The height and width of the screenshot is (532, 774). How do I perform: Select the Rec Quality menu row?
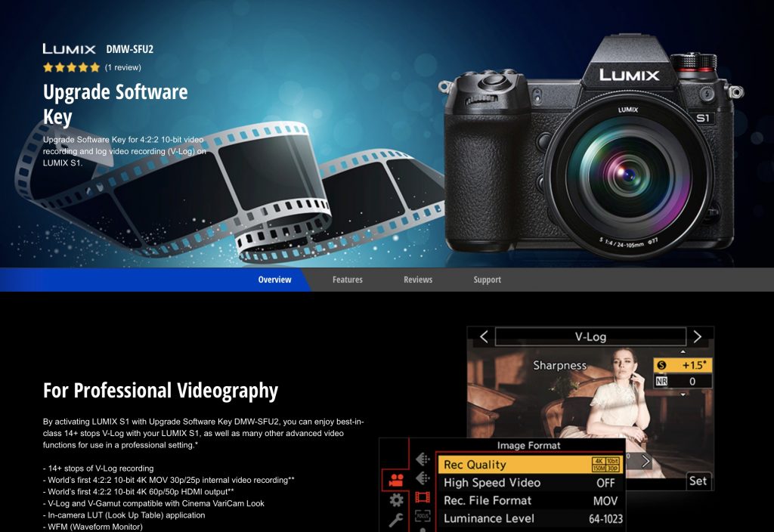pyautogui.click(x=529, y=465)
